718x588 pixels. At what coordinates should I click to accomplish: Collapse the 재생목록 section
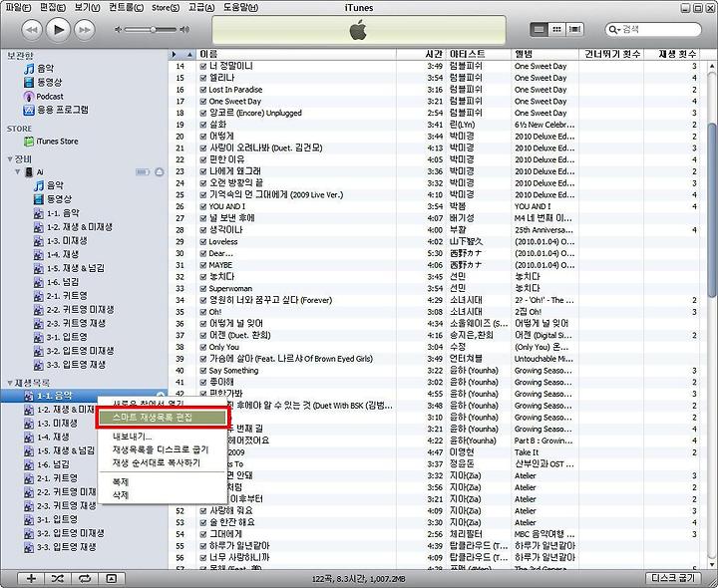click(10, 383)
